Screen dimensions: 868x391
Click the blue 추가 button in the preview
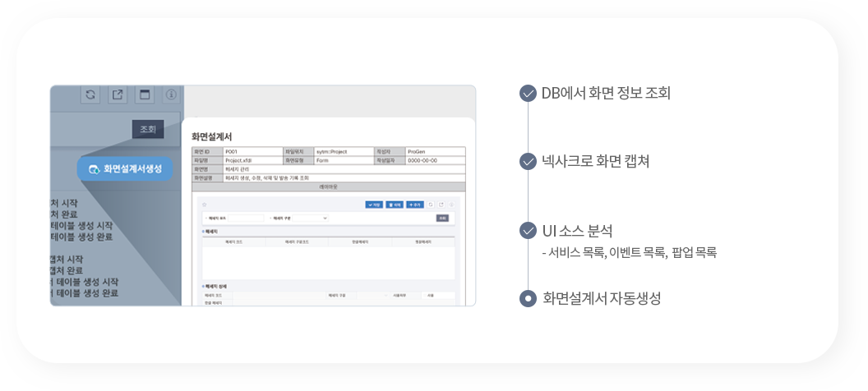(x=414, y=205)
